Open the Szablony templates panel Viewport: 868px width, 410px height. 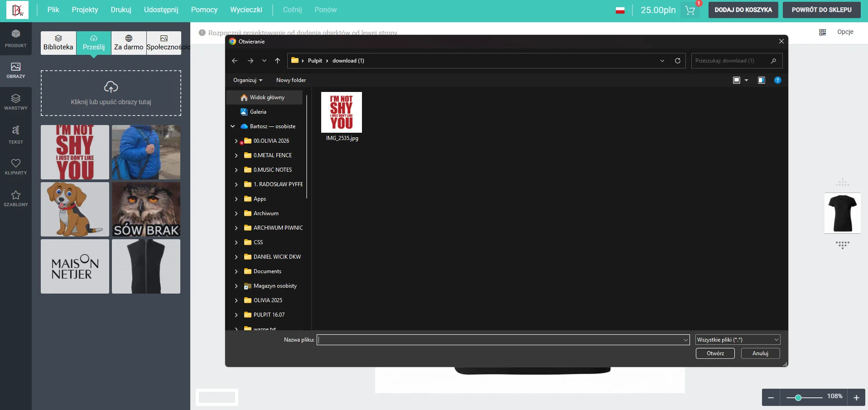16,198
